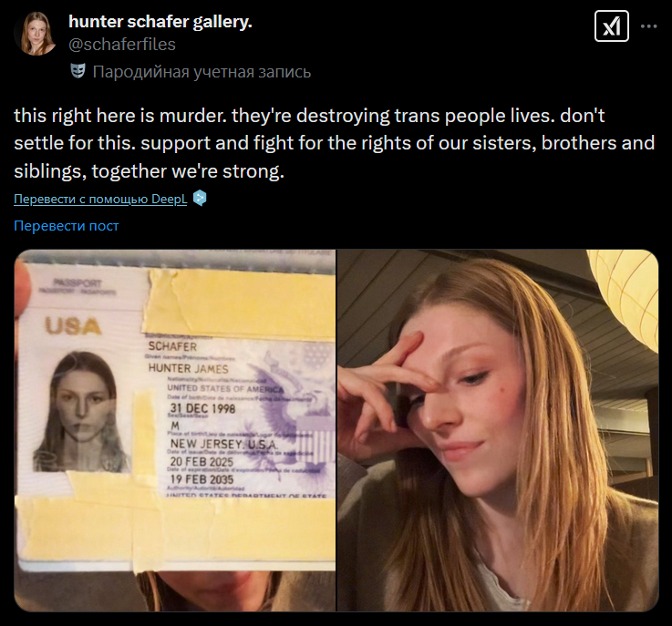Screen dimensions: 672x626
Task: Open the Grok explain-post icon
Action: tap(612, 26)
